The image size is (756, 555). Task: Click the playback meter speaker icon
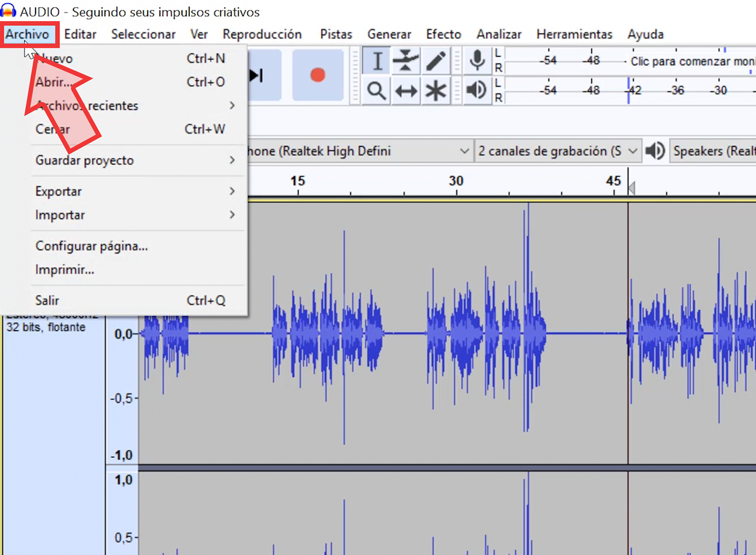(477, 90)
